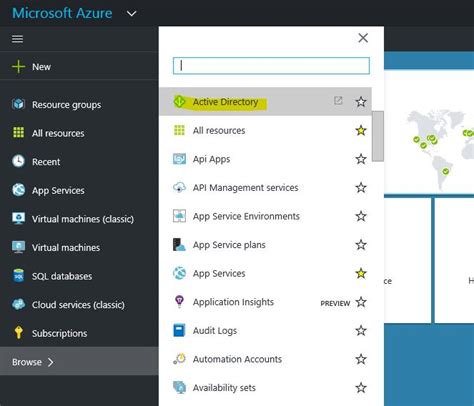
Task: Toggle App Service Environments favorite star
Action: (x=361, y=216)
